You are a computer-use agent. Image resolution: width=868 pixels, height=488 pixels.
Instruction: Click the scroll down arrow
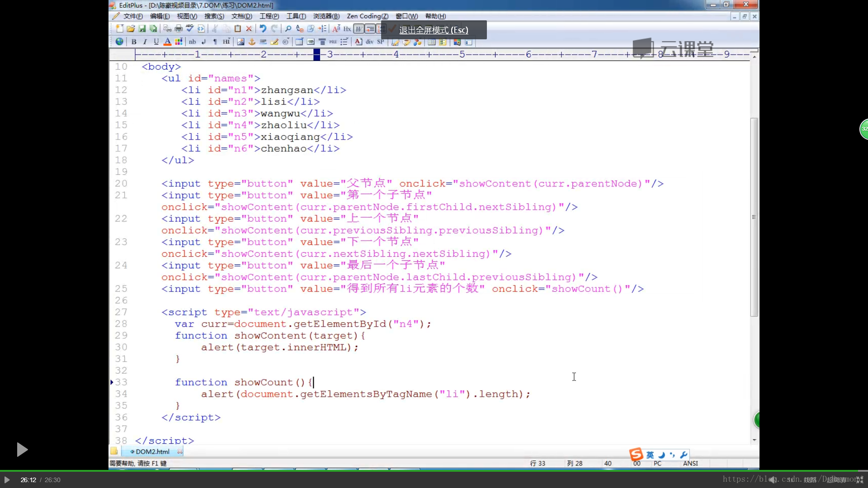754,440
